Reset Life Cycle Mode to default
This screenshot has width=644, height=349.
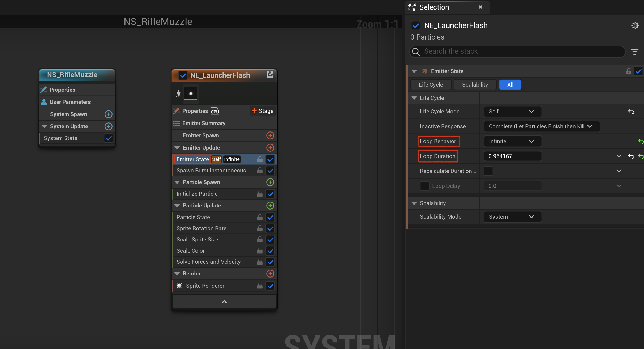point(631,112)
